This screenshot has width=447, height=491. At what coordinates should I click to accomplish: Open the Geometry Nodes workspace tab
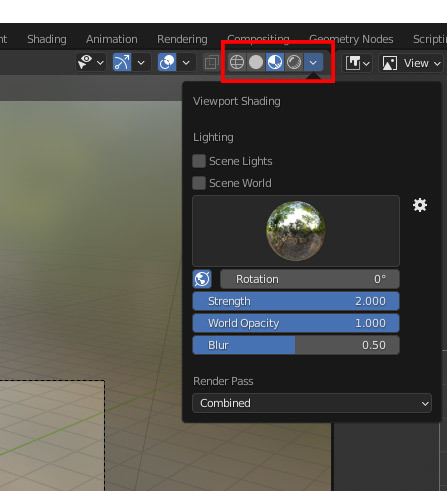pyautogui.click(x=351, y=39)
